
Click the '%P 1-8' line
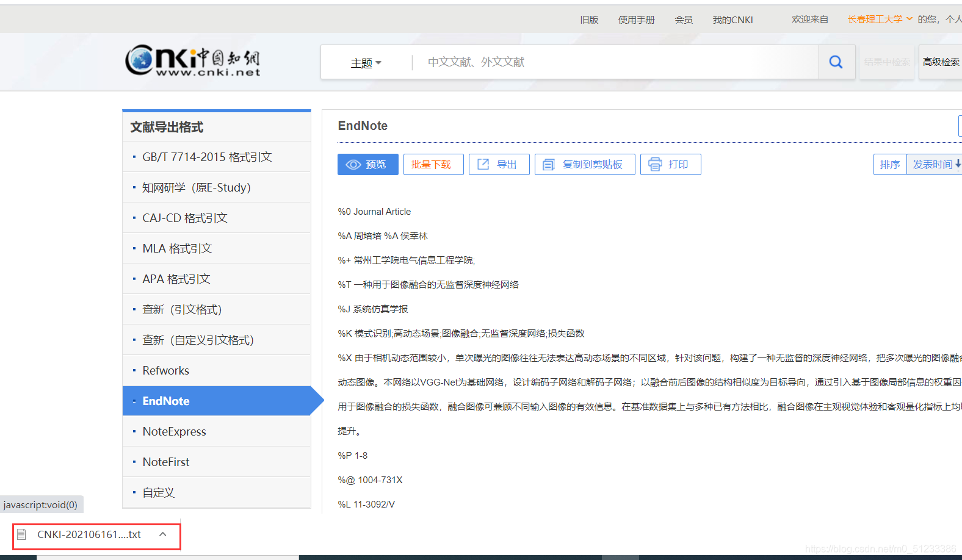353,456
